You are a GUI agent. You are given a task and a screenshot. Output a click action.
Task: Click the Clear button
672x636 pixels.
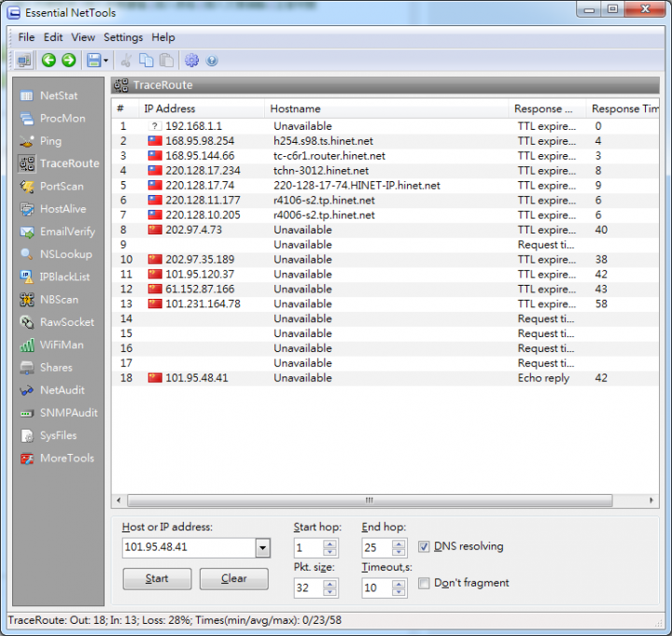point(234,578)
